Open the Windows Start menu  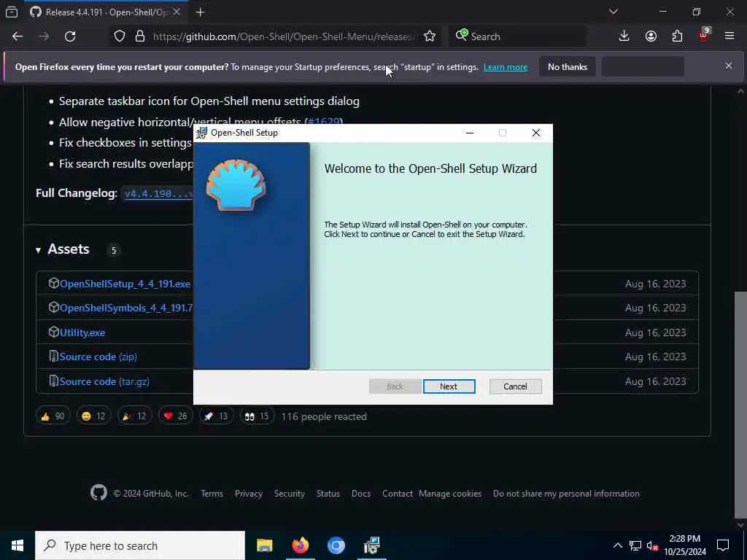pos(18,545)
